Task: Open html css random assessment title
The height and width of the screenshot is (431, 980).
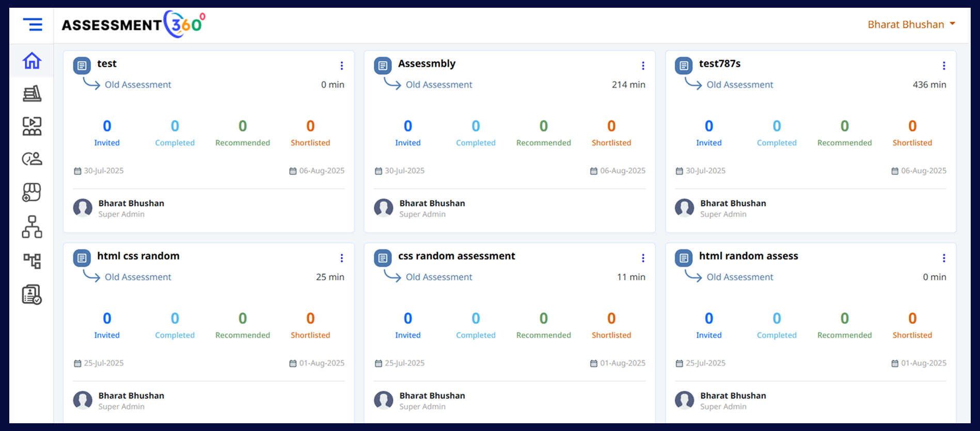Action: click(138, 256)
